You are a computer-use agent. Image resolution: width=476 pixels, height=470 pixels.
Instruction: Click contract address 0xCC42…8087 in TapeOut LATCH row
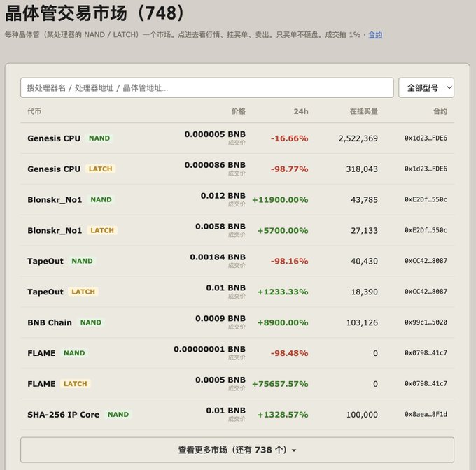click(x=426, y=292)
